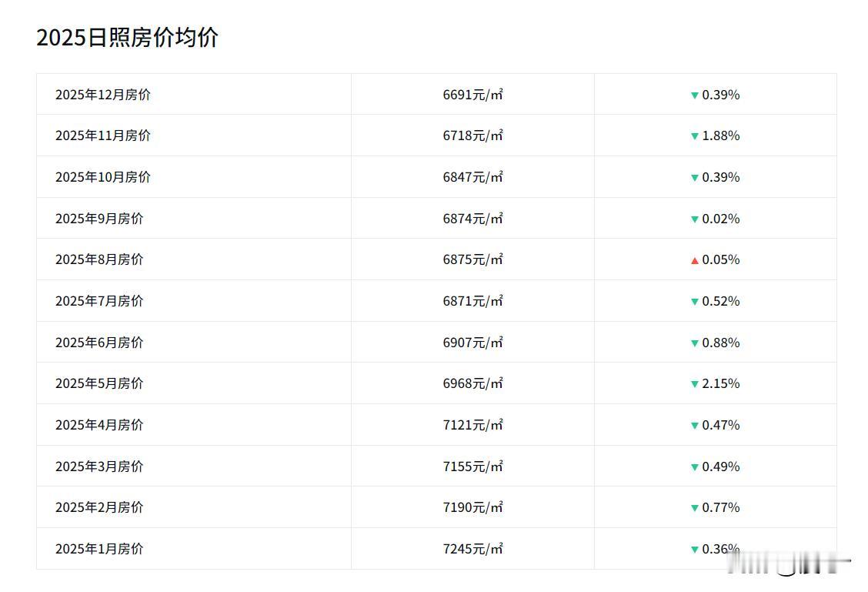
Task: Click the 0.52% change for July
Action: click(x=720, y=301)
